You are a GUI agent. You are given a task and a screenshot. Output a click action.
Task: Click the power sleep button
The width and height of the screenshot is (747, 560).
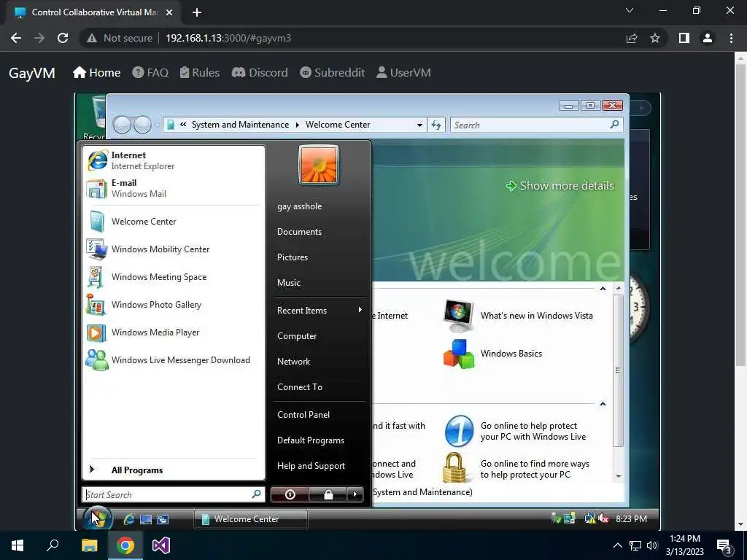pyautogui.click(x=290, y=494)
